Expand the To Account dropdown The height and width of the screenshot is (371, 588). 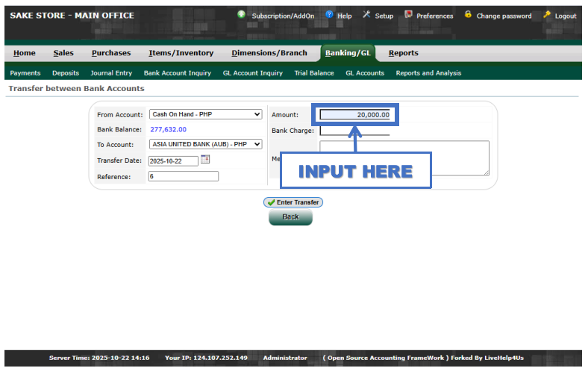click(206, 144)
